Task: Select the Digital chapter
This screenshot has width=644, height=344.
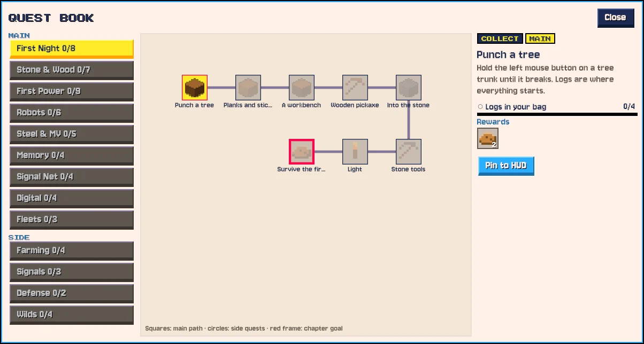Action: tap(72, 198)
